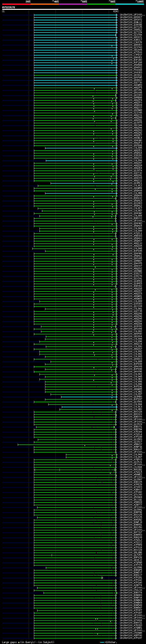
Task: Select hit label UniRef100_A8QZI4
Action: point(131,344)
